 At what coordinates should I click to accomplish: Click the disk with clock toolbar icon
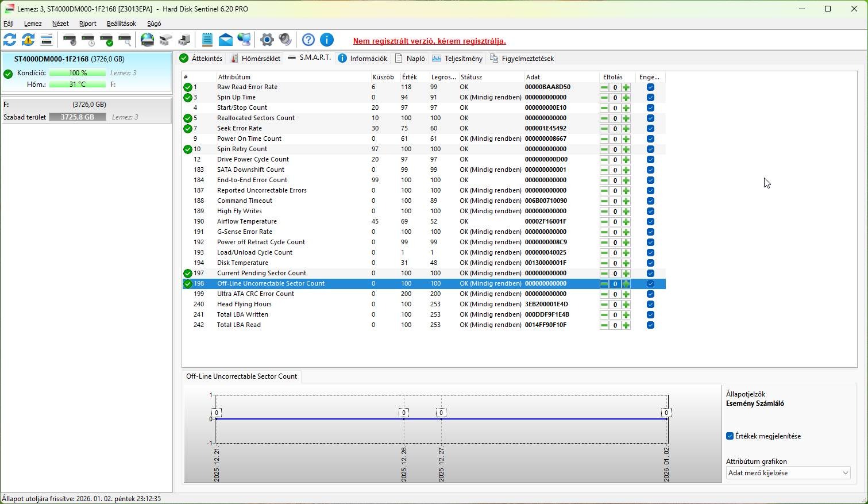[x=88, y=40]
